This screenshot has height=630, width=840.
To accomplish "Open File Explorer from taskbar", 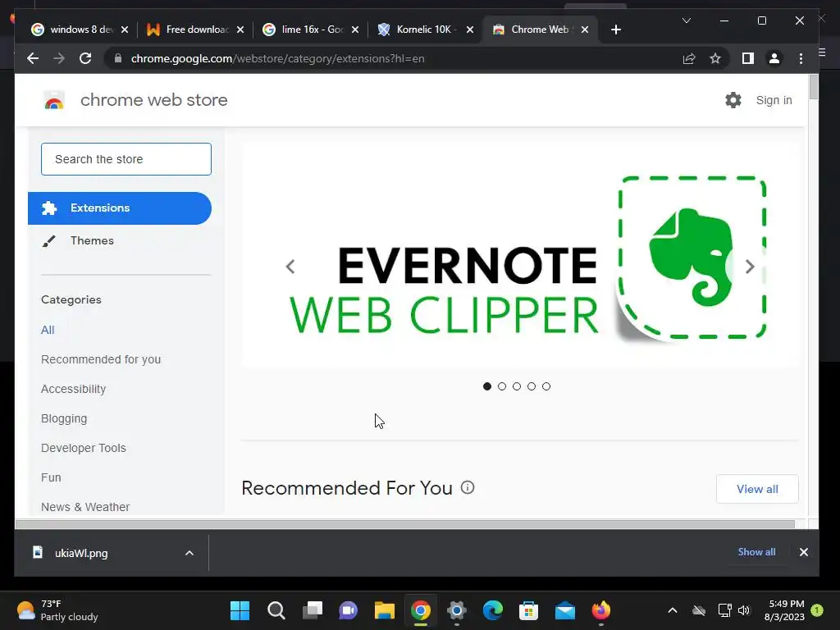I will pyautogui.click(x=384, y=610).
